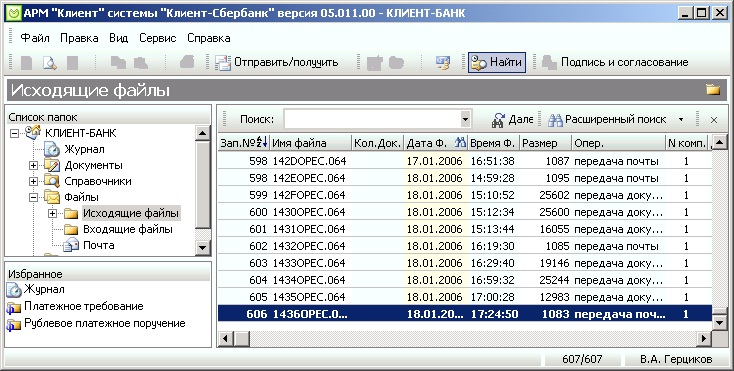
Task: Click the new document toolbar icon
Action: [27, 63]
